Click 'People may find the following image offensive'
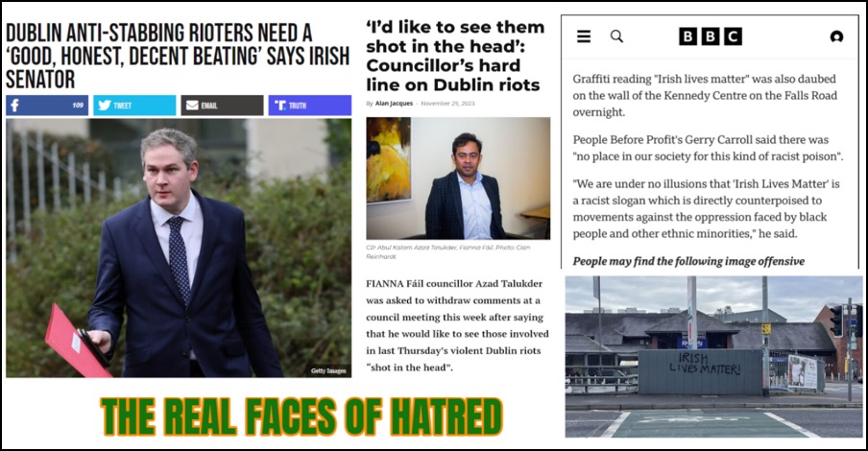The height and width of the screenshot is (451, 868). click(688, 261)
